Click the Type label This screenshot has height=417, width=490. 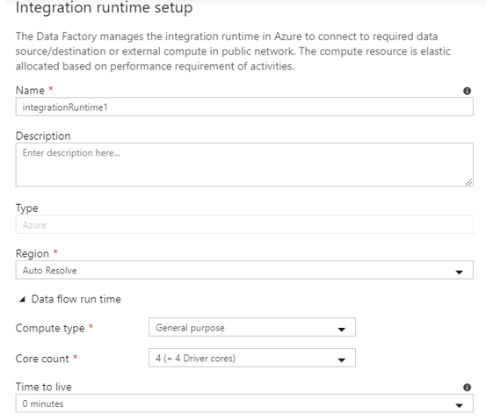click(x=27, y=208)
